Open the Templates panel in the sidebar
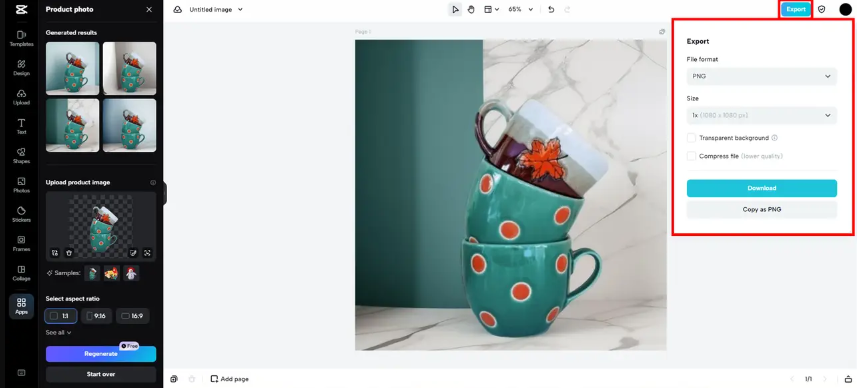This screenshot has width=857, height=388. pos(21,38)
